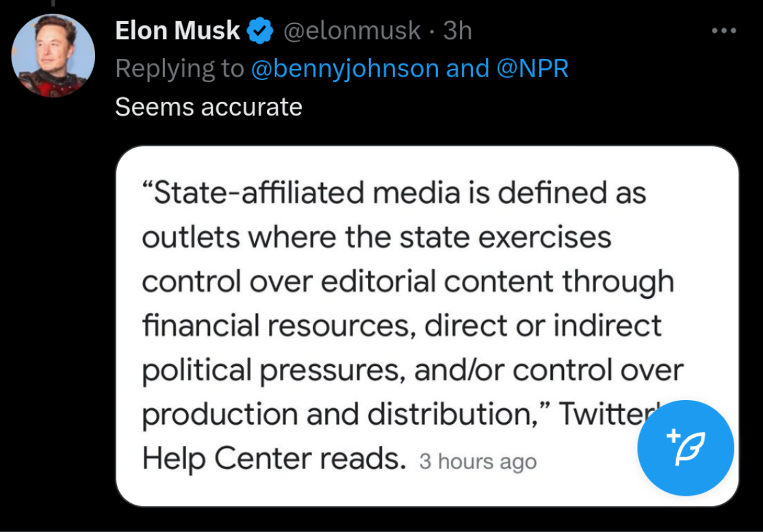763x532 pixels.
Task: Open the @elonmusk handle link
Action: tap(352, 31)
